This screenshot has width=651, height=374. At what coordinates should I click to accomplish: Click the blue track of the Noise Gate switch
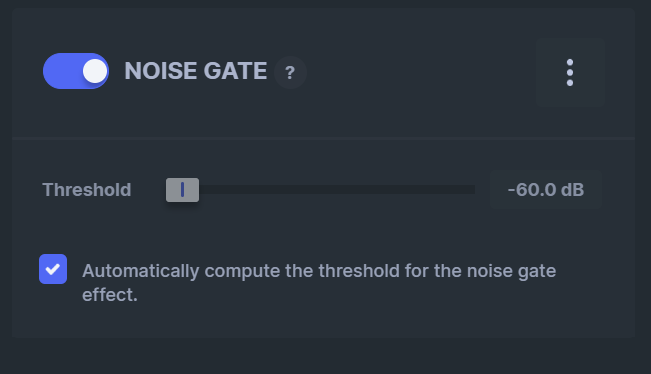click(x=62, y=71)
